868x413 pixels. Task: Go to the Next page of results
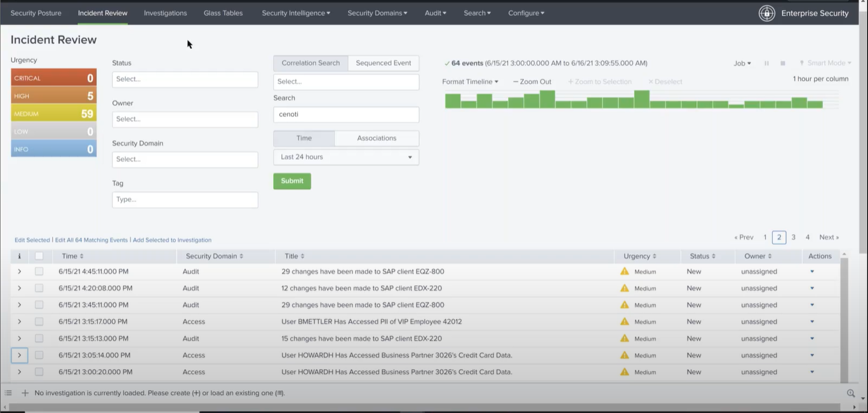point(829,238)
